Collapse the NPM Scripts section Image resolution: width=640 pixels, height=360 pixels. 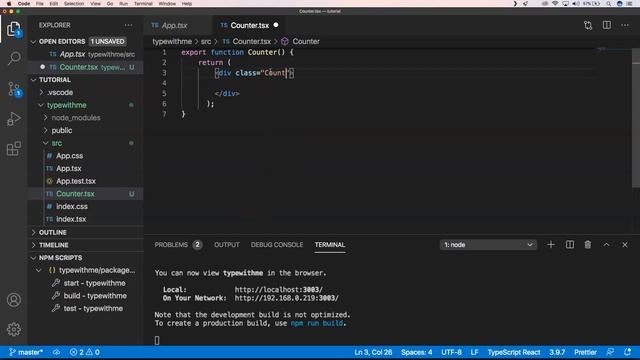tap(33, 258)
